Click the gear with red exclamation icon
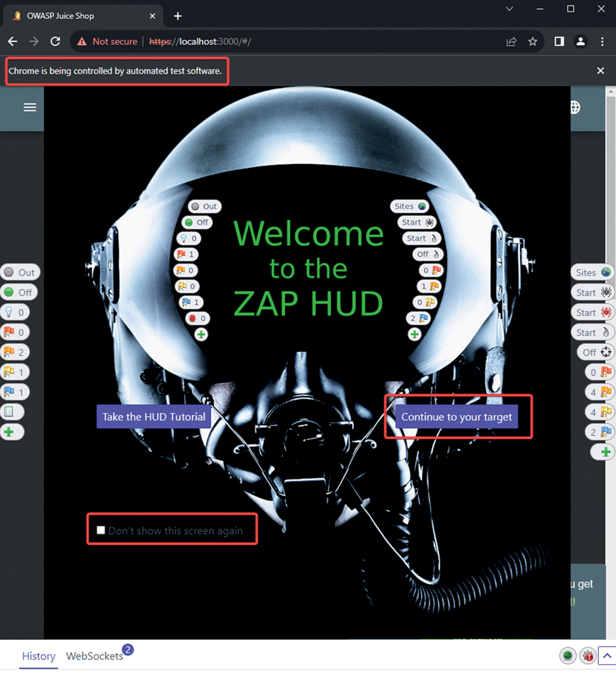The image size is (616, 673). tap(588, 655)
